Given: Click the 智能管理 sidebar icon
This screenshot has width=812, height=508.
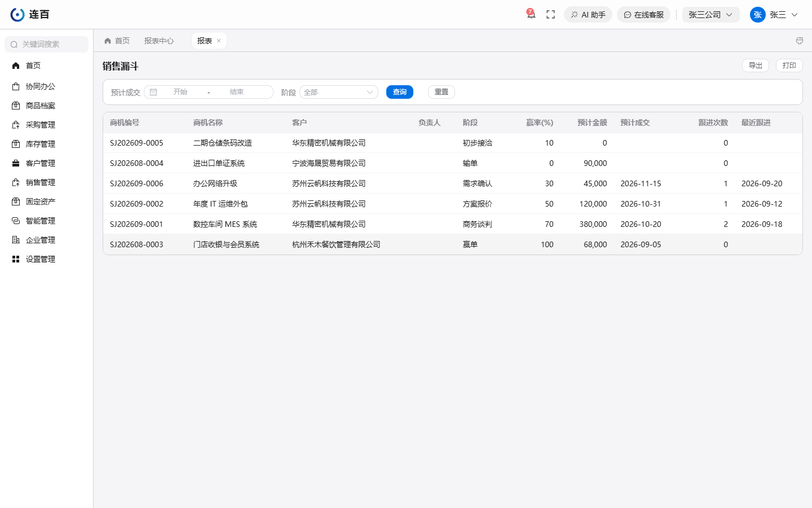Looking at the screenshot, I should pyautogui.click(x=16, y=221).
